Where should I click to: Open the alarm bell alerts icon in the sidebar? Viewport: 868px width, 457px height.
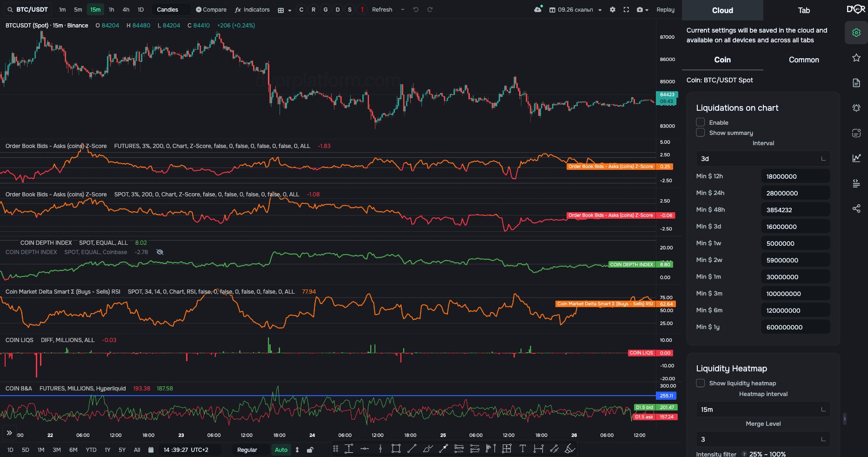(856, 108)
